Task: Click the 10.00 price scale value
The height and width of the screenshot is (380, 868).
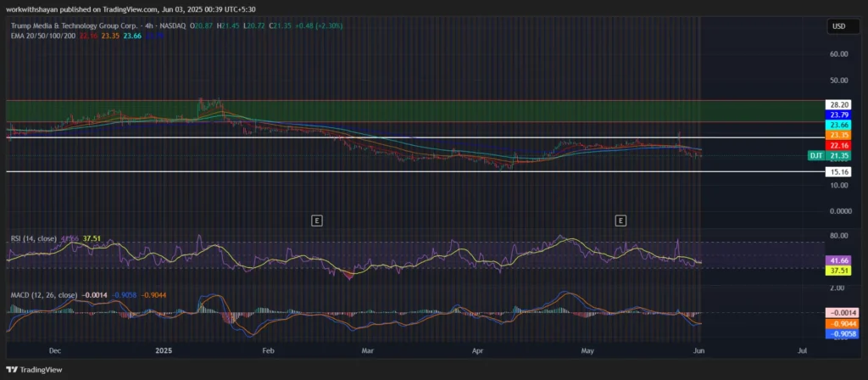Action: click(x=838, y=185)
